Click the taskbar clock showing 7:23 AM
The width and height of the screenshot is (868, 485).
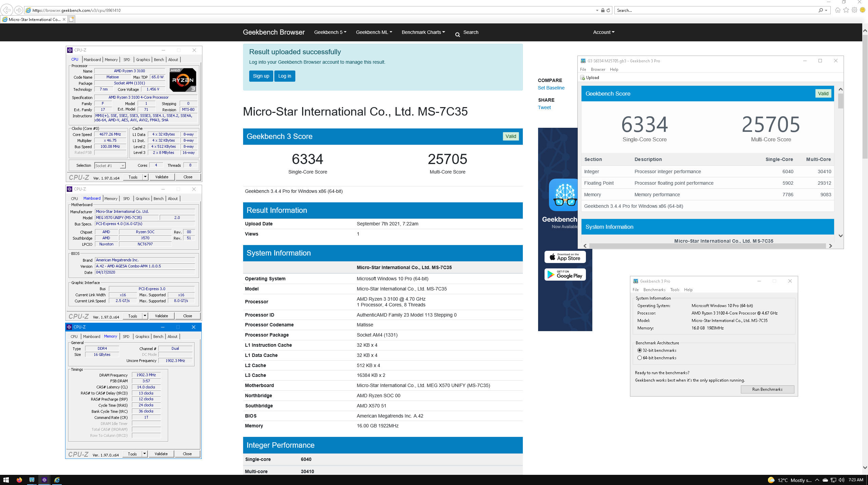856,480
